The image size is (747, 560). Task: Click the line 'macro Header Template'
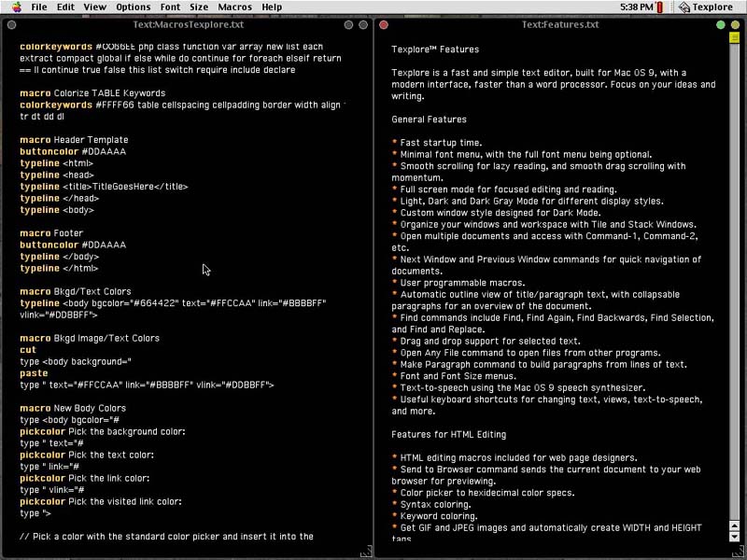pyautogui.click(x=74, y=140)
